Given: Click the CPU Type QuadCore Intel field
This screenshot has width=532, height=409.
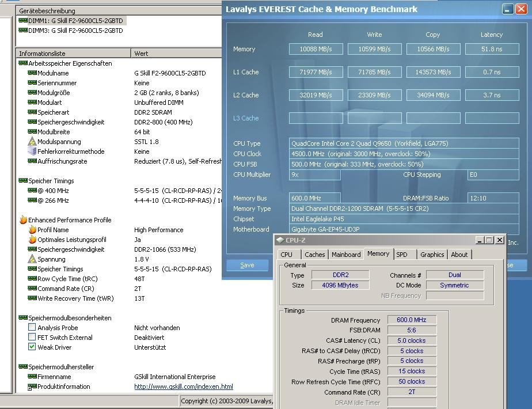Looking at the screenshot, I should click(x=404, y=143).
